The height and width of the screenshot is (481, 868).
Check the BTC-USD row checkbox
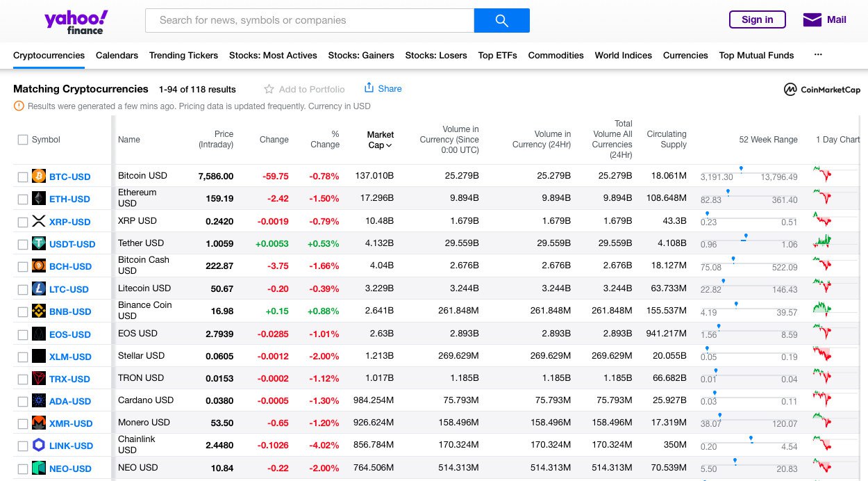(x=23, y=177)
